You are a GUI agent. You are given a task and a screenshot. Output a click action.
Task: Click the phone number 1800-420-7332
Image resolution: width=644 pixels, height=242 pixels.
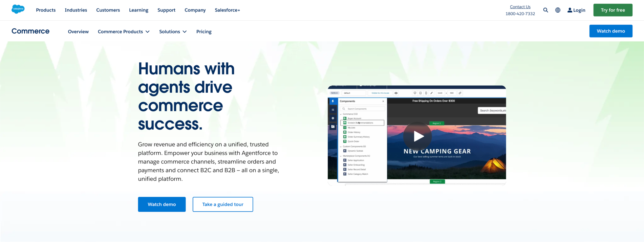[x=520, y=14]
